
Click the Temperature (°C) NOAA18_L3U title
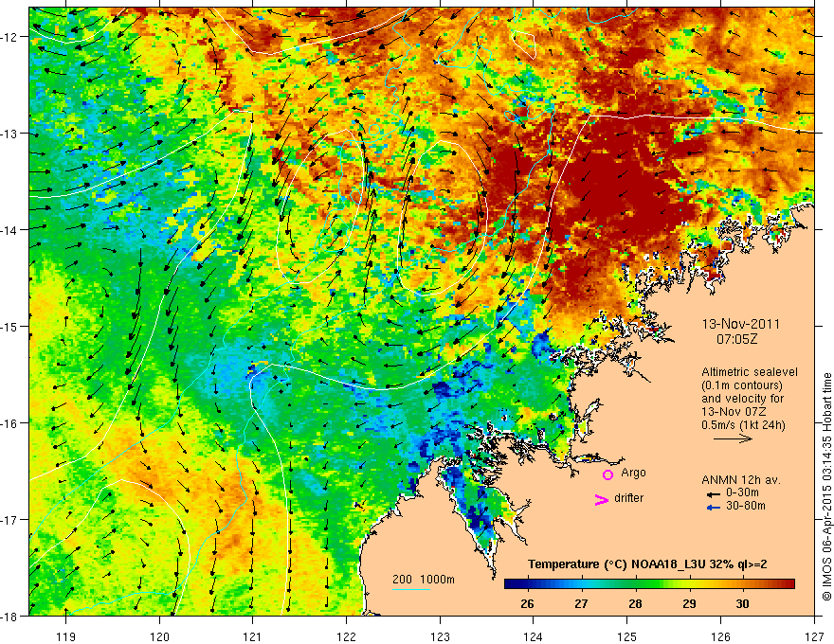click(x=647, y=564)
